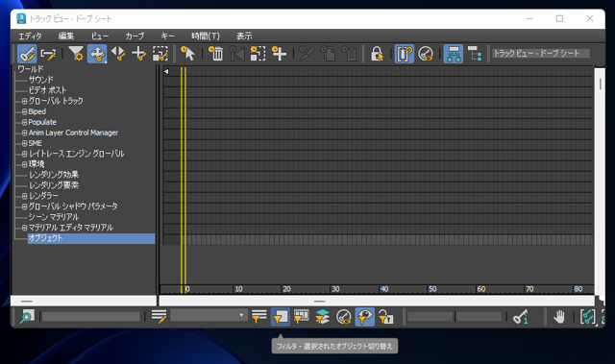
Task: Click Zoom Horizontal Extents Keys icon
Action: [587, 317]
